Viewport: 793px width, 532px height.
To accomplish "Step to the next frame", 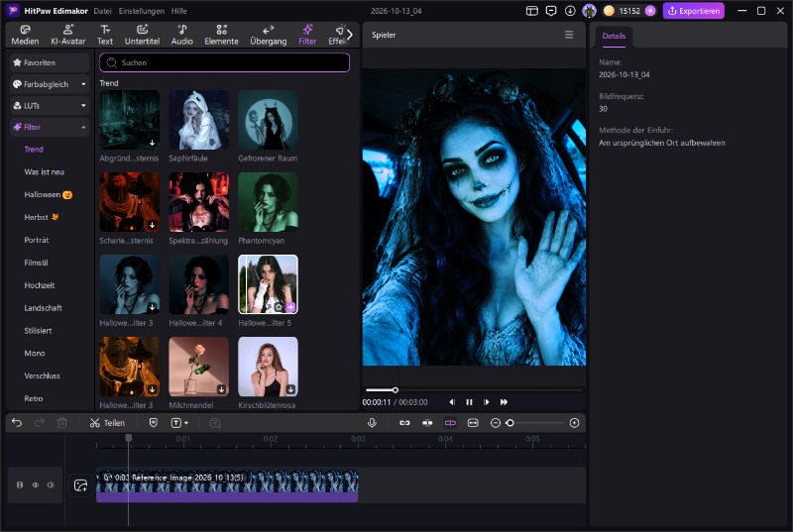I will tap(487, 402).
